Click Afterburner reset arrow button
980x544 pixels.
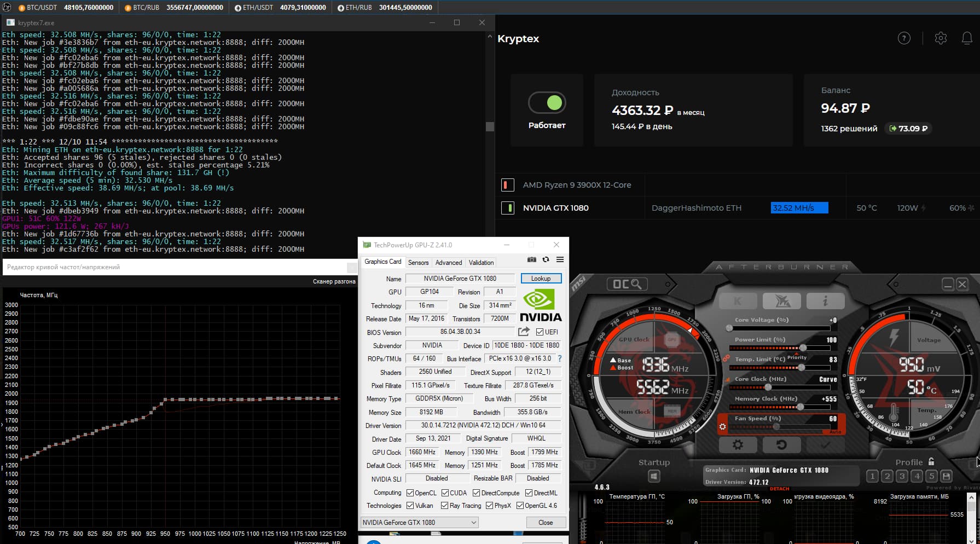(x=781, y=445)
